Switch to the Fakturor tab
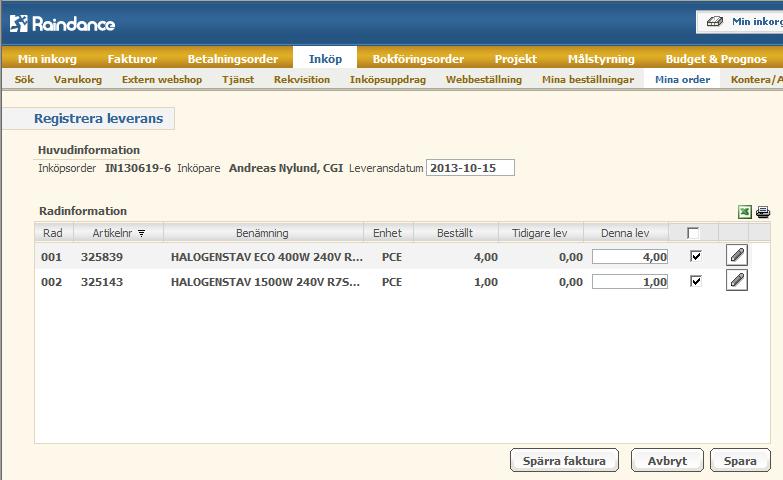 click(132, 59)
